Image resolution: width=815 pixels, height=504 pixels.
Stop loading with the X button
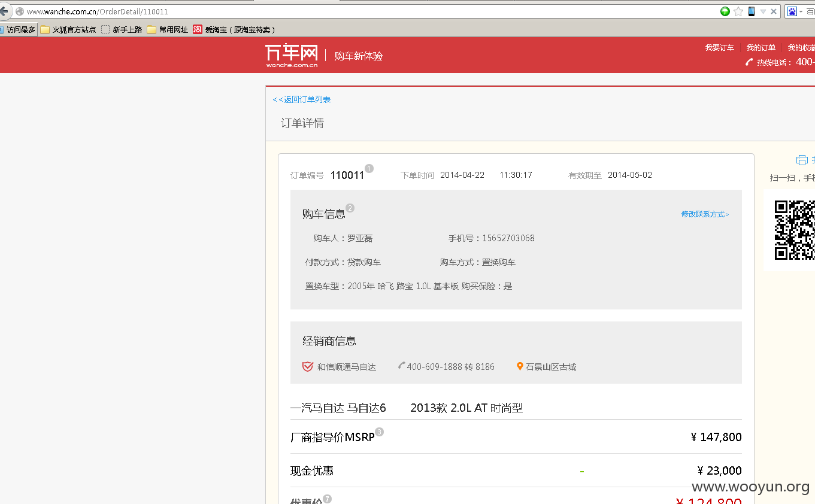[x=774, y=11]
